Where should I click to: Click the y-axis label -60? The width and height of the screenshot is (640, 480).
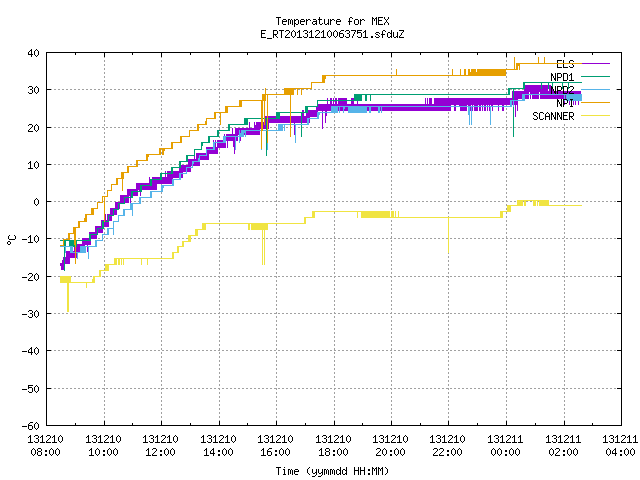(x=31, y=426)
